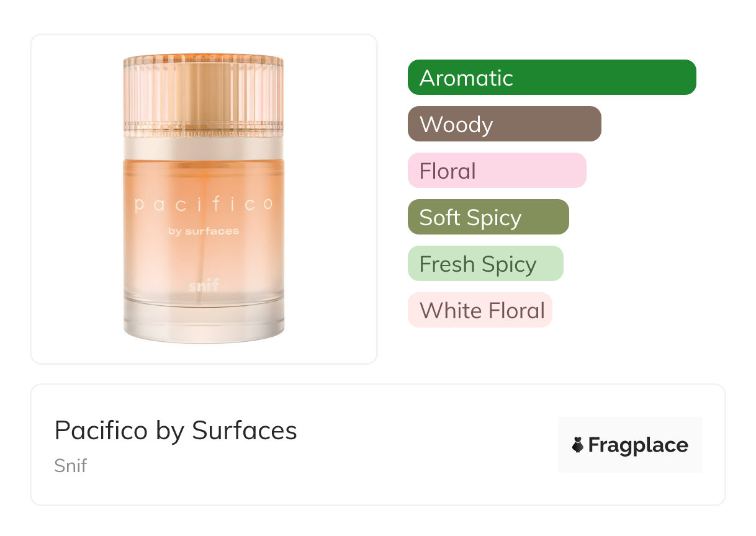This screenshot has width=756, height=536.
Task: Click the frosted area between "by surfaces" and snif
Action: (204, 259)
